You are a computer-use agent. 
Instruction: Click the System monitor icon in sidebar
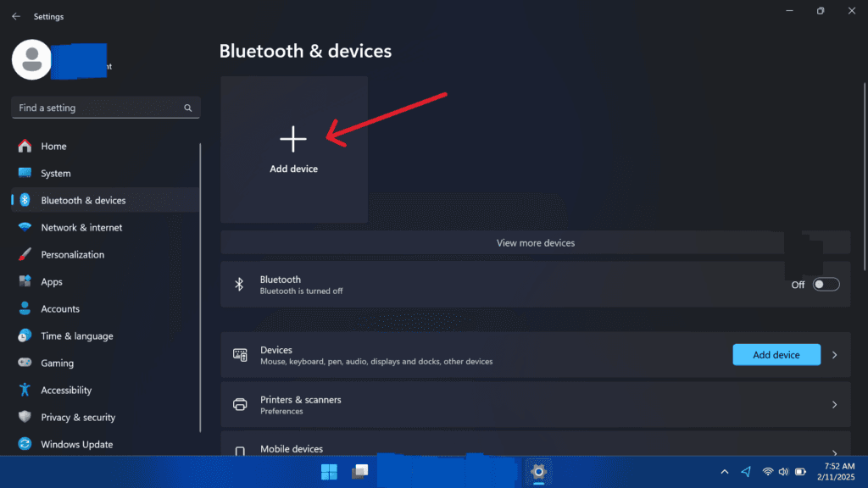(25, 173)
